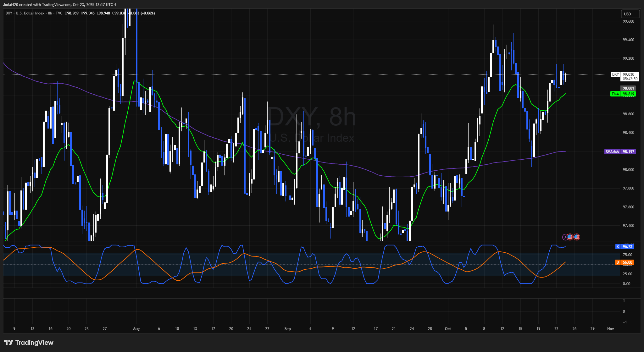Click the Nov label on time axis
Screen dimensions: 644x352
610,329
